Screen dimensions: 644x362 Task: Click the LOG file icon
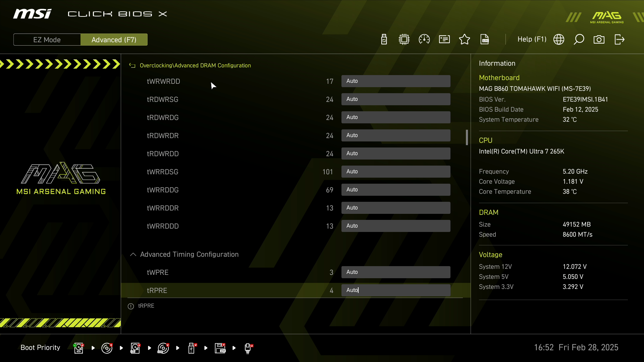(485, 40)
